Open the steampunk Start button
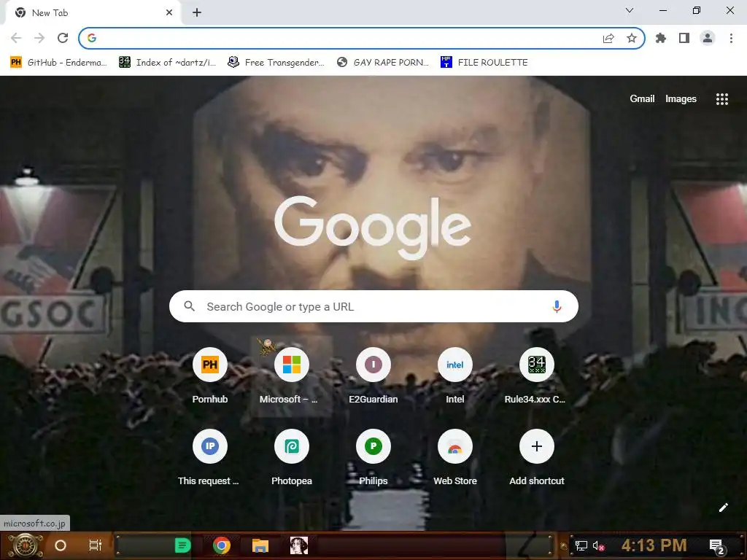 pos(24,545)
